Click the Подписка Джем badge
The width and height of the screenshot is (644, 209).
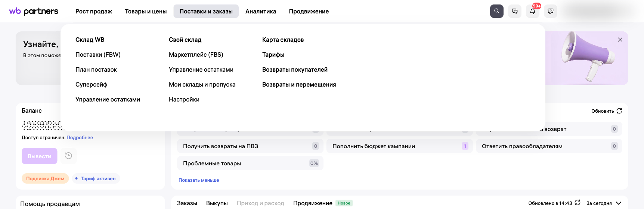point(45,178)
